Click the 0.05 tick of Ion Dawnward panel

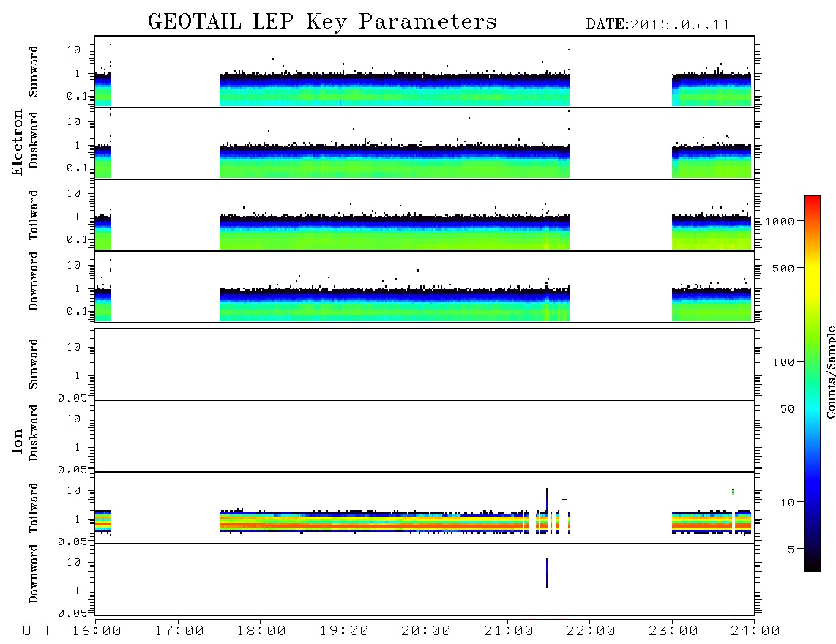pyautogui.click(x=72, y=613)
